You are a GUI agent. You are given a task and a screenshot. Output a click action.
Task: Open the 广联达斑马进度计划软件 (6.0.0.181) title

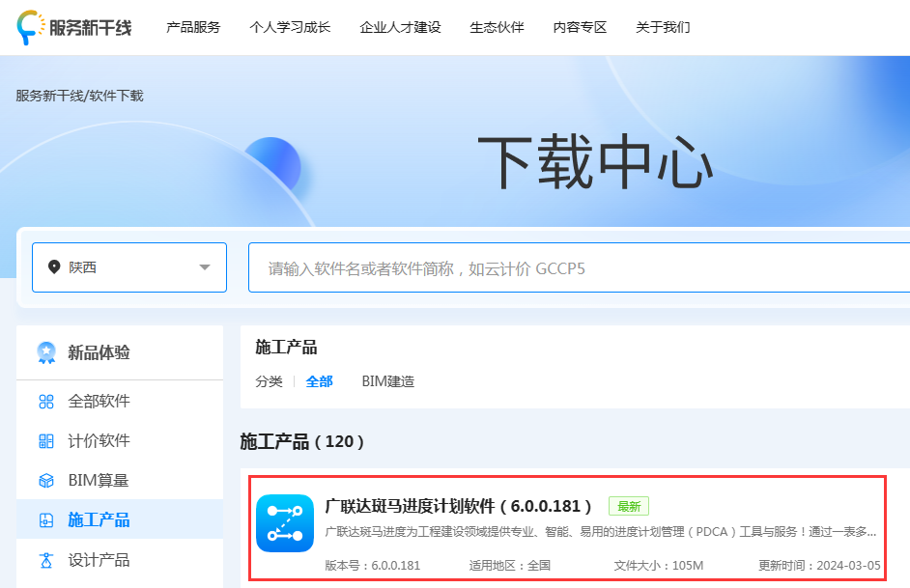(458, 506)
